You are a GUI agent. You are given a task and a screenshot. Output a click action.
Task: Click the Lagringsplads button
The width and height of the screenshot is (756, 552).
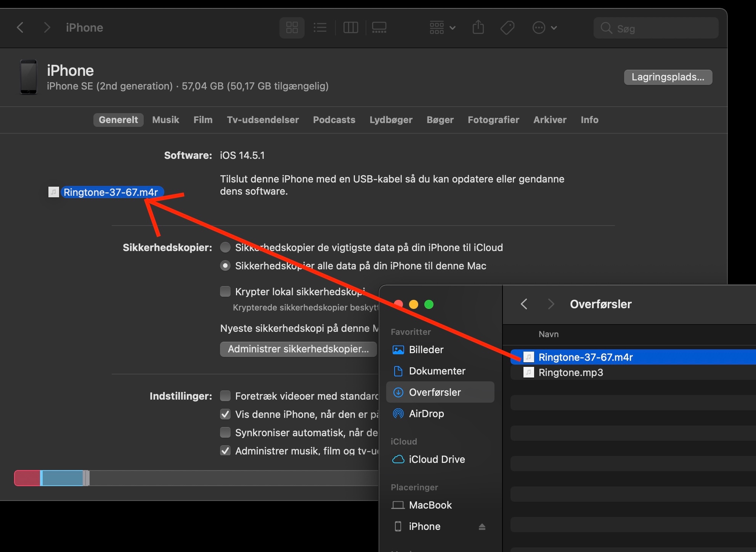pos(668,77)
